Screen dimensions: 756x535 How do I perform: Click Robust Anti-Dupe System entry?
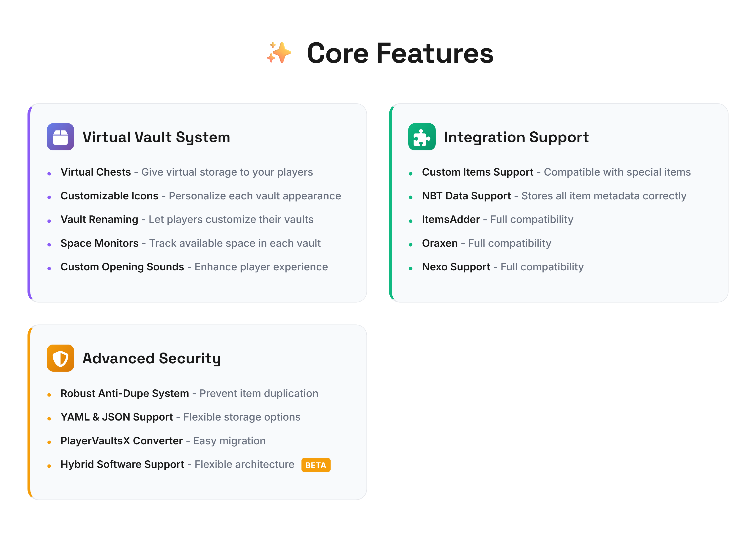[189, 393]
